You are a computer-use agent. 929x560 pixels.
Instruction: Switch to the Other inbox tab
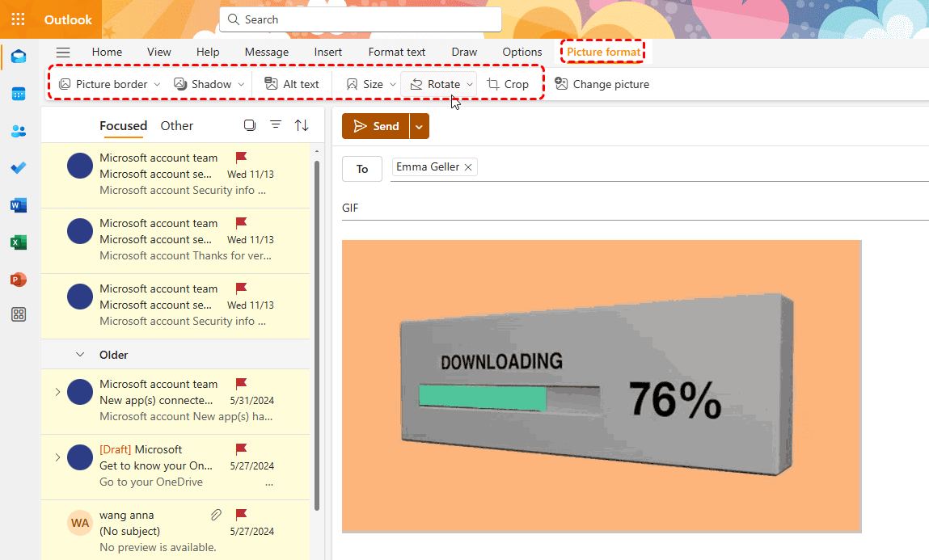tap(176, 126)
